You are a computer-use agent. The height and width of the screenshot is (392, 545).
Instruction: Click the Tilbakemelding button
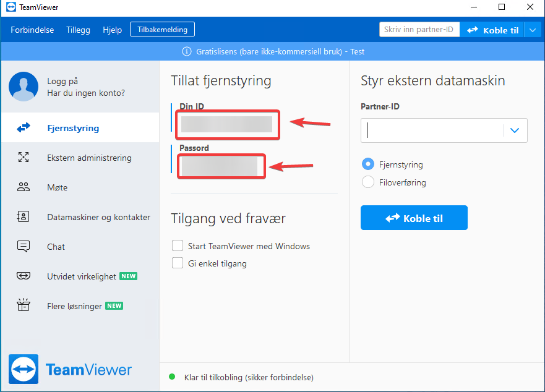tap(162, 29)
